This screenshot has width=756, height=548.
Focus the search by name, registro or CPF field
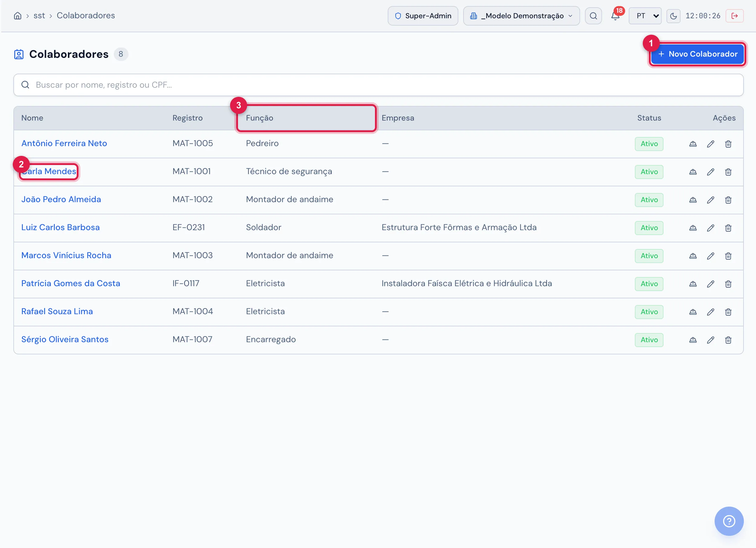pos(378,85)
